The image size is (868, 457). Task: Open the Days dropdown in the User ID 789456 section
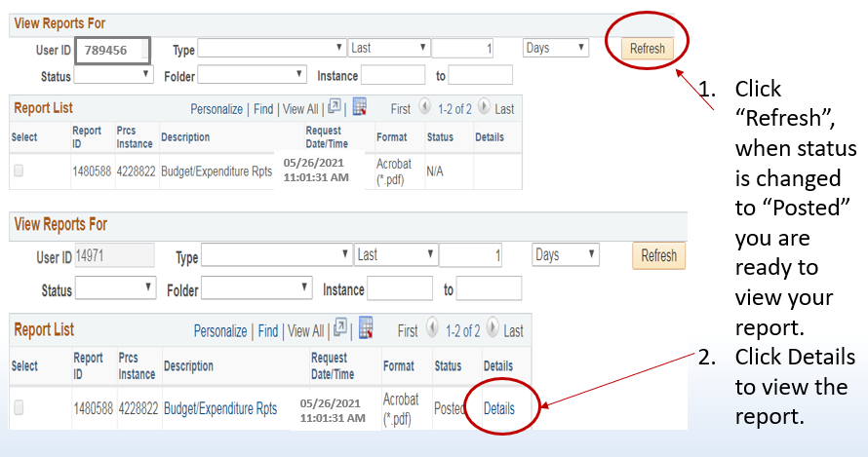coord(555,48)
